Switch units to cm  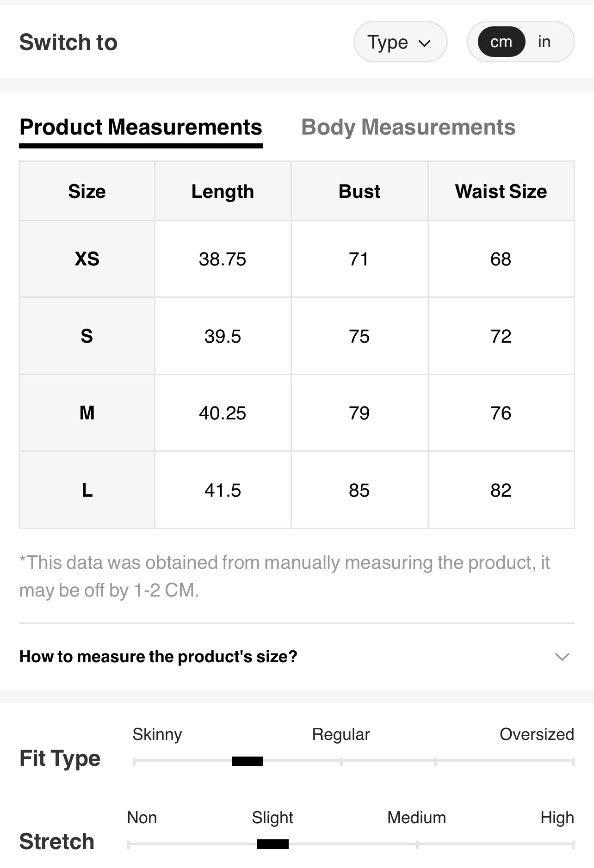coord(501,42)
